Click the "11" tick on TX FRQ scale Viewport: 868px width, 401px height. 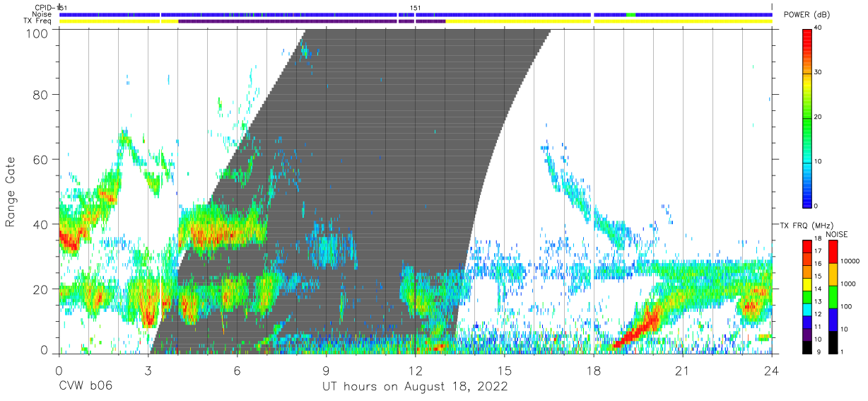(819, 327)
